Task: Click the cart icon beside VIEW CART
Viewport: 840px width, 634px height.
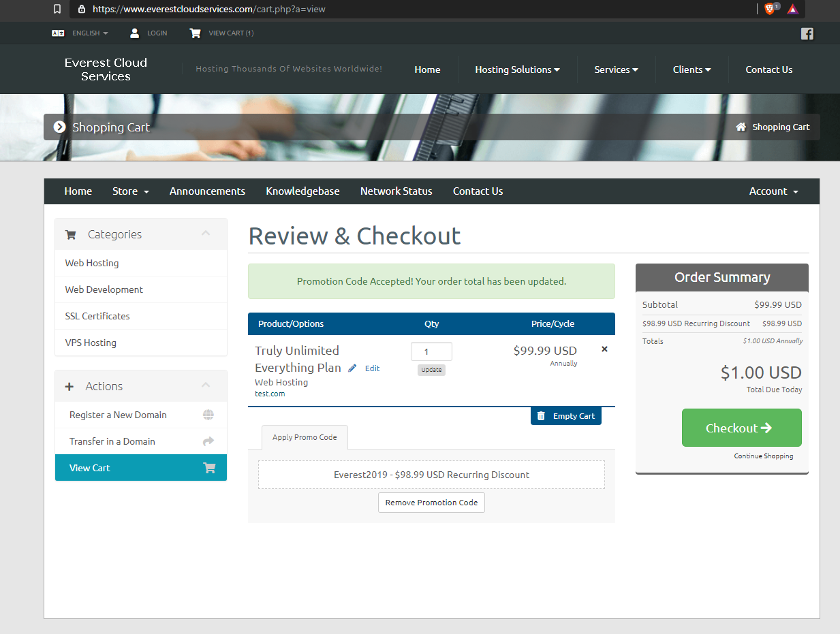Action: click(196, 33)
